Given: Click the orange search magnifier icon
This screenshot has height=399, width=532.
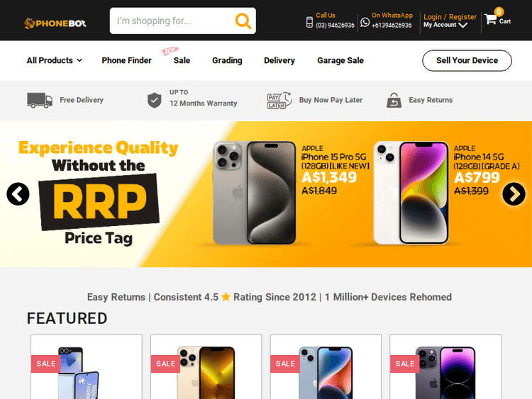Looking at the screenshot, I should tap(243, 21).
